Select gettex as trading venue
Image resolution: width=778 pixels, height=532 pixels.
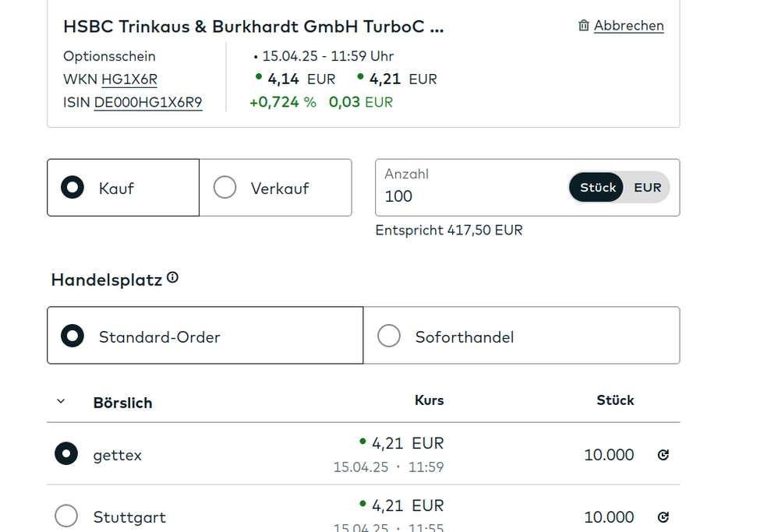[x=66, y=454]
